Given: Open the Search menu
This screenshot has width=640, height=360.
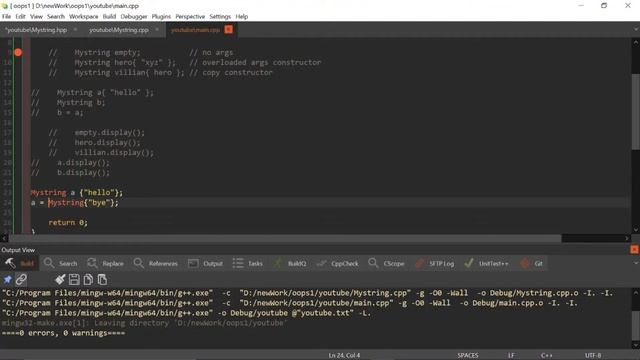Looking at the screenshot, I should coord(56,17).
